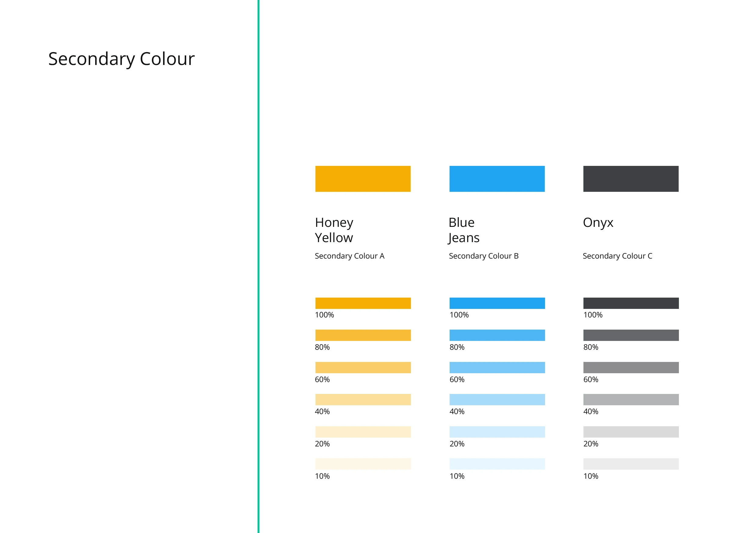Click the 40% Blue Jeans tint bar

[x=497, y=399]
